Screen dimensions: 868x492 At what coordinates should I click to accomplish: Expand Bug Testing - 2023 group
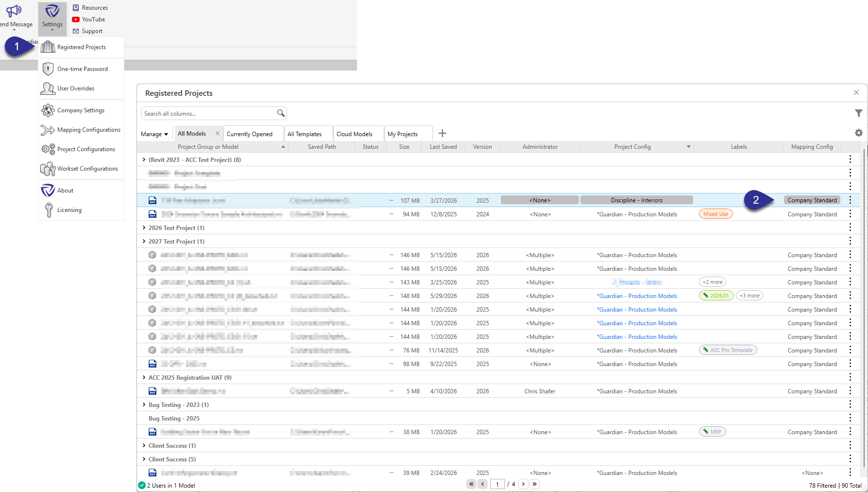[144, 404]
